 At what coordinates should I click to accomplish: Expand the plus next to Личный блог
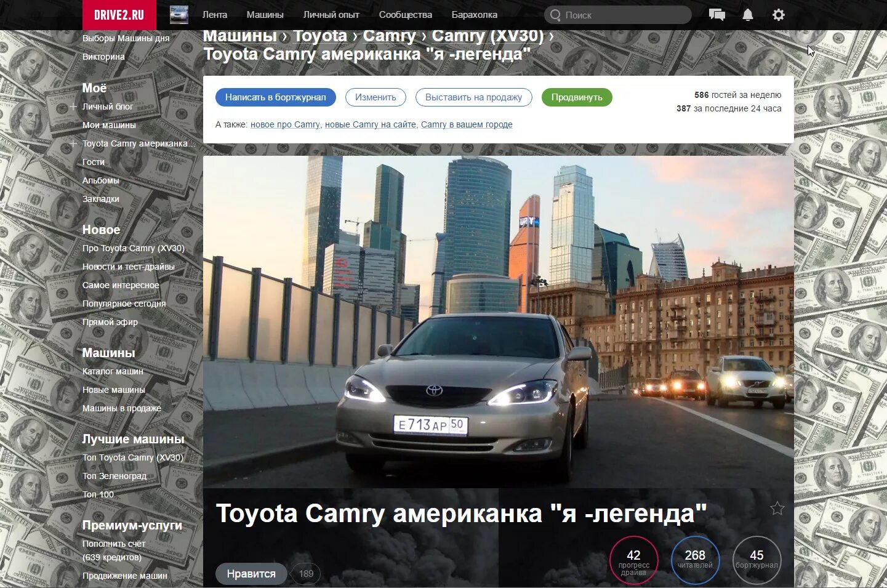point(72,106)
